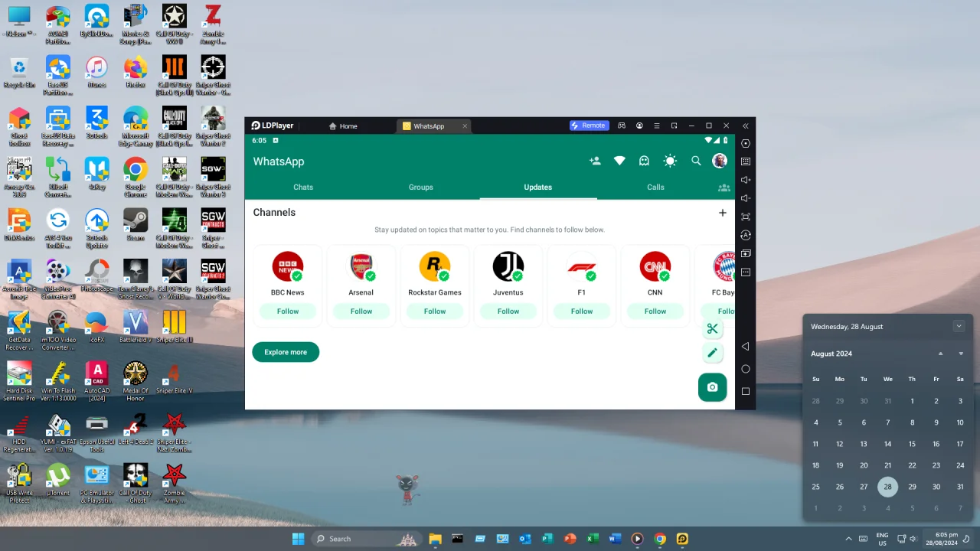Screen dimensions: 980x551
Task: Follow the Rockstar Games channel
Action: coord(435,311)
